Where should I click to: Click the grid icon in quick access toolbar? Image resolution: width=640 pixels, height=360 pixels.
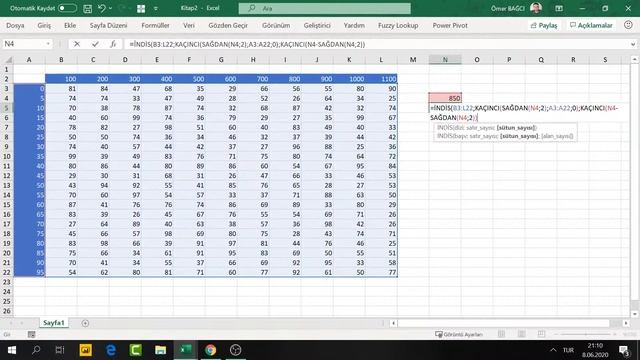[x=141, y=9]
